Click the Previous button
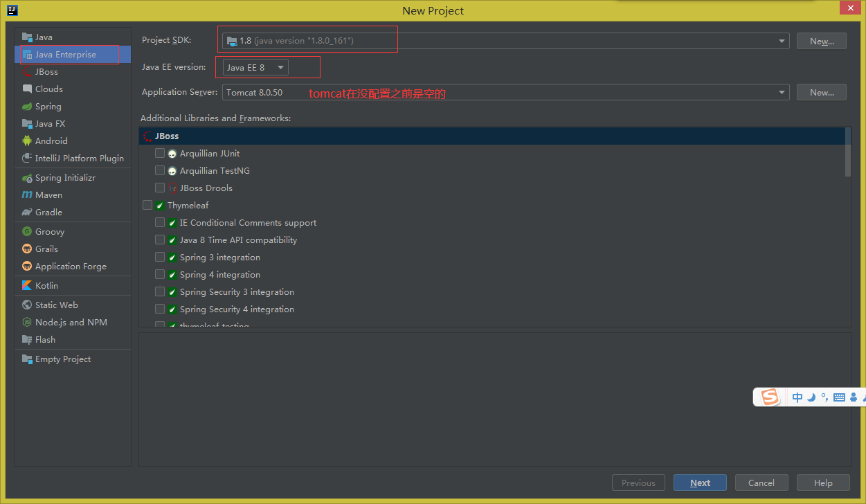This screenshot has width=866, height=504. click(x=638, y=483)
